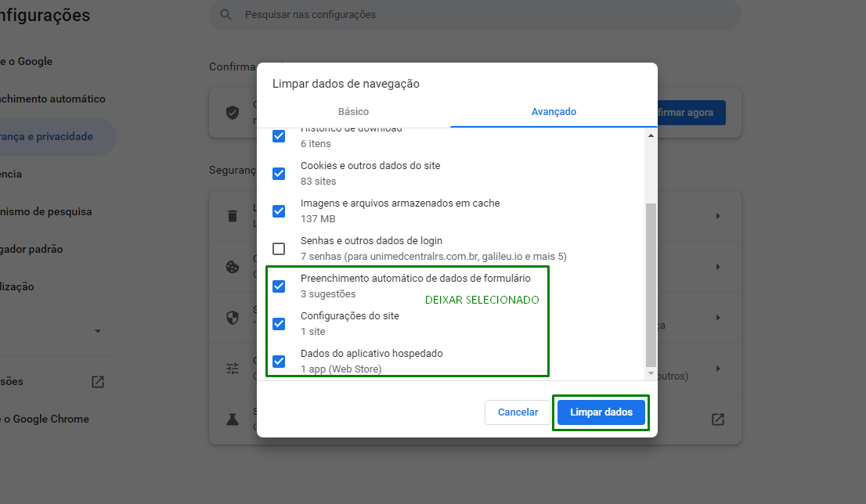This screenshot has width=866, height=504.
Task: Expand the collapsed sidebar section using the dropdown arrow
Action: click(98, 331)
